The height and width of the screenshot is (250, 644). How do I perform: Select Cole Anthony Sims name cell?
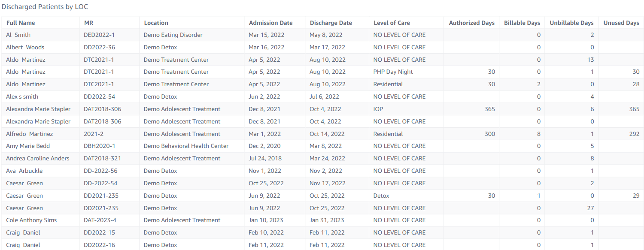tap(31, 220)
